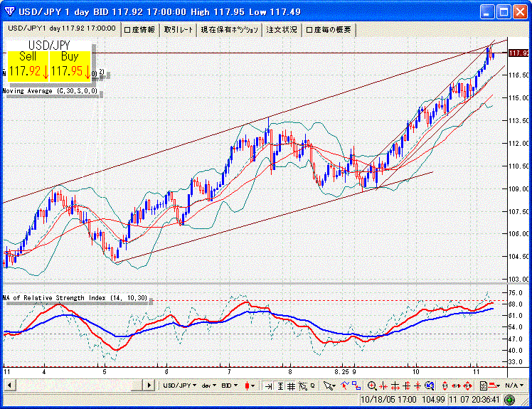Switch to the 注文状況 tab

pos(282,29)
